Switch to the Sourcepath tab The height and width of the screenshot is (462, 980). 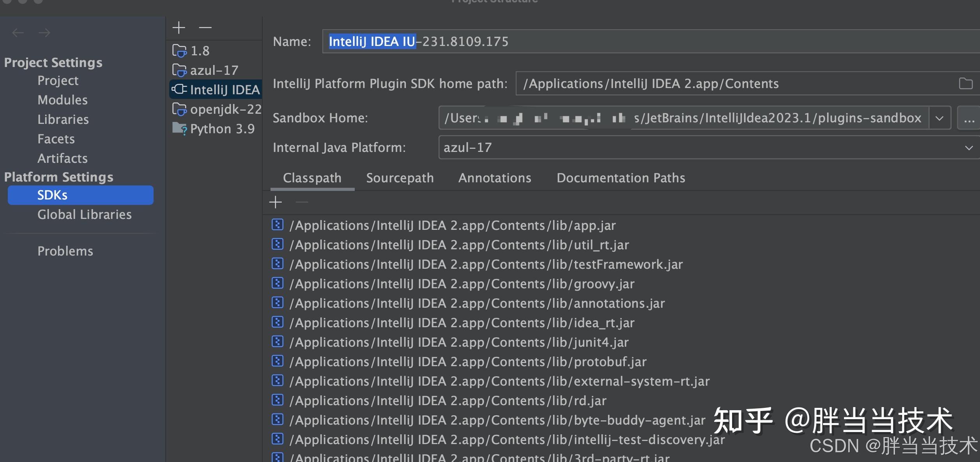(x=400, y=178)
